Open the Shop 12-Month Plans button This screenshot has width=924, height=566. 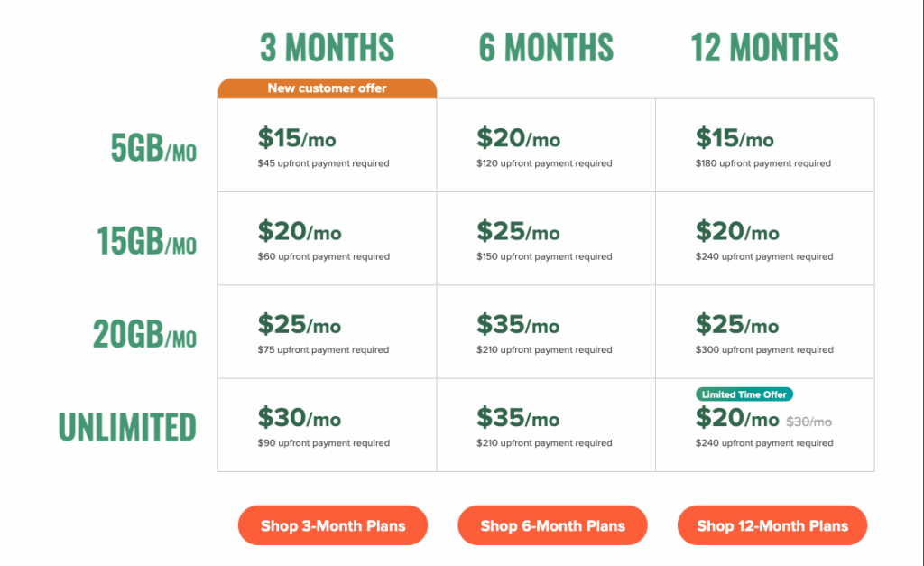tap(772, 525)
